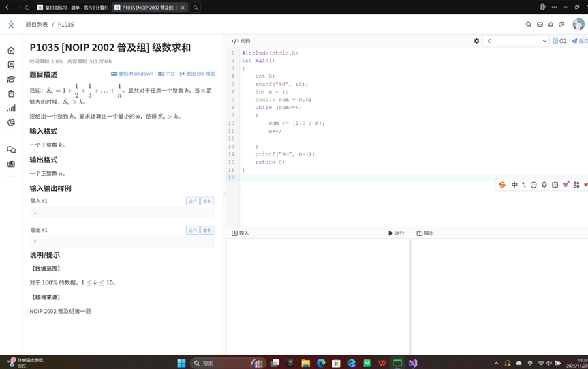Click the muted volume icon in tray
The height and width of the screenshot is (369, 588).
(549, 363)
